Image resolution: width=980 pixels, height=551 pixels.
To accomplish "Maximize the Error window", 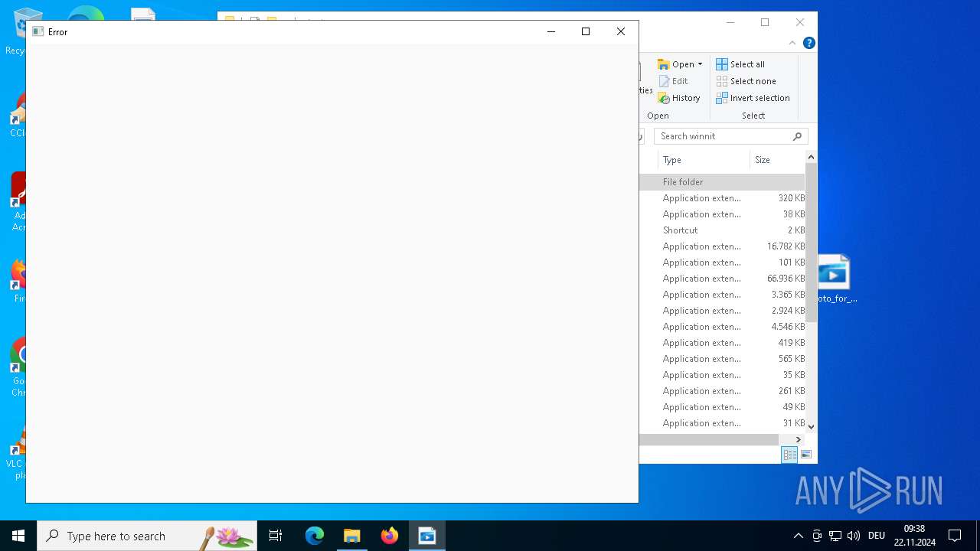I will (x=586, y=31).
